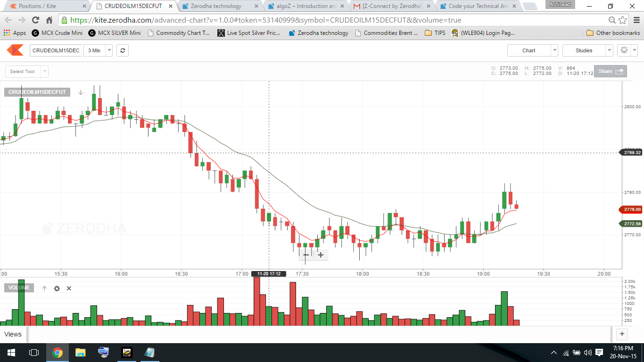Viewport: 644px width, 362px height.
Task: Click Chrome icon on taskbar
Action: [x=57, y=353]
